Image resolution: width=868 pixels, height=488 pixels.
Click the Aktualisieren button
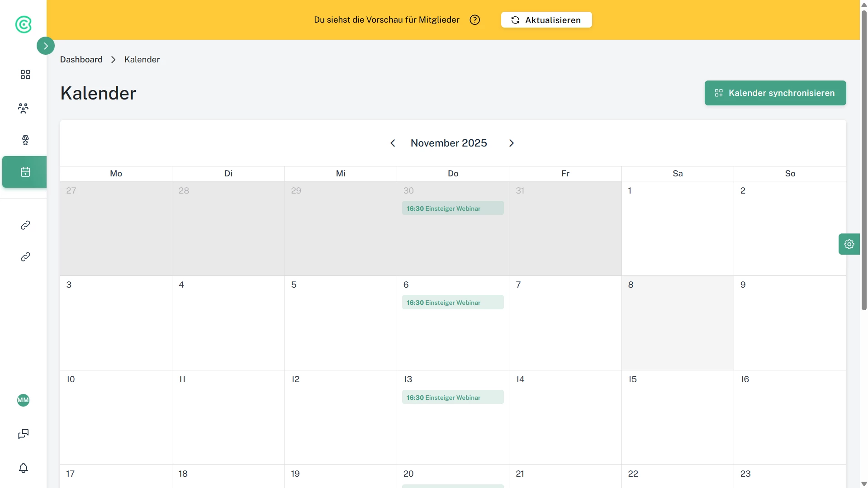[x=545, y=19]
